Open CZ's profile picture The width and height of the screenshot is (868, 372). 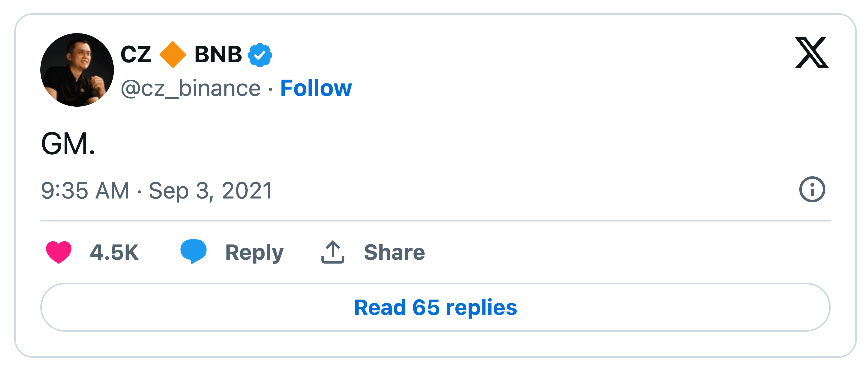tap(77, 70)
